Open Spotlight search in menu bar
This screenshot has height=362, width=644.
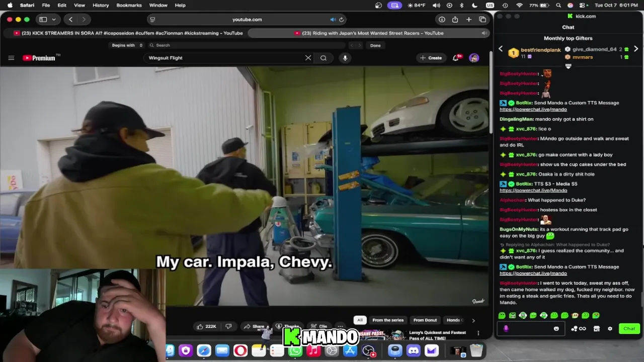coord(558,5)
